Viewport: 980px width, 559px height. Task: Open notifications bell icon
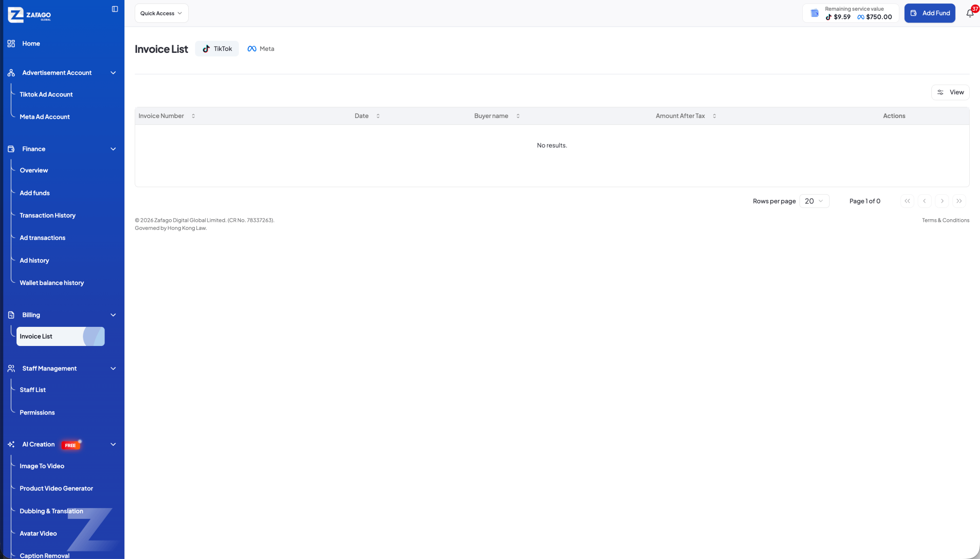click(970, 13)
